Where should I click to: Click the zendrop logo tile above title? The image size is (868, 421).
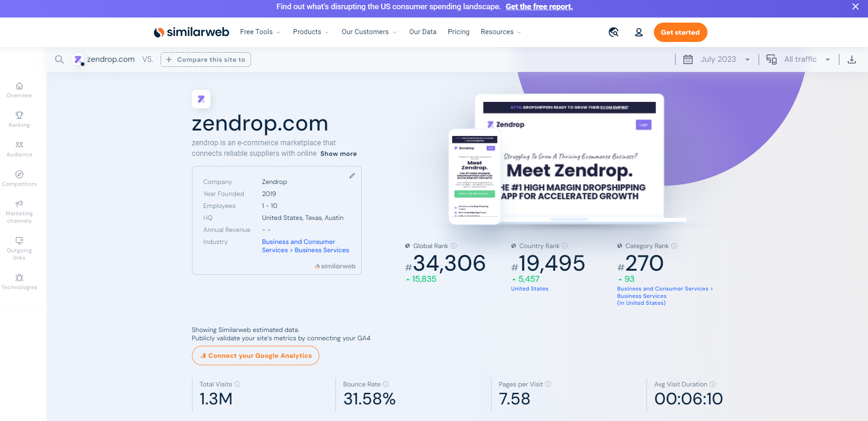[x=201, y=99]
